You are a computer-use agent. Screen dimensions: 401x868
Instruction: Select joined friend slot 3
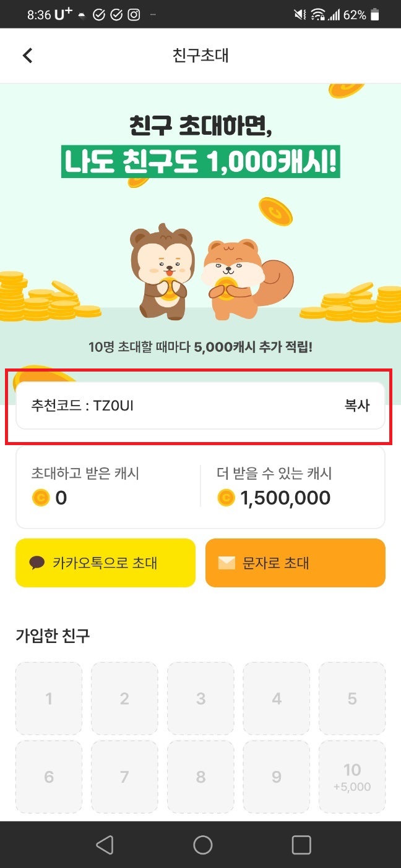point(200,699)
